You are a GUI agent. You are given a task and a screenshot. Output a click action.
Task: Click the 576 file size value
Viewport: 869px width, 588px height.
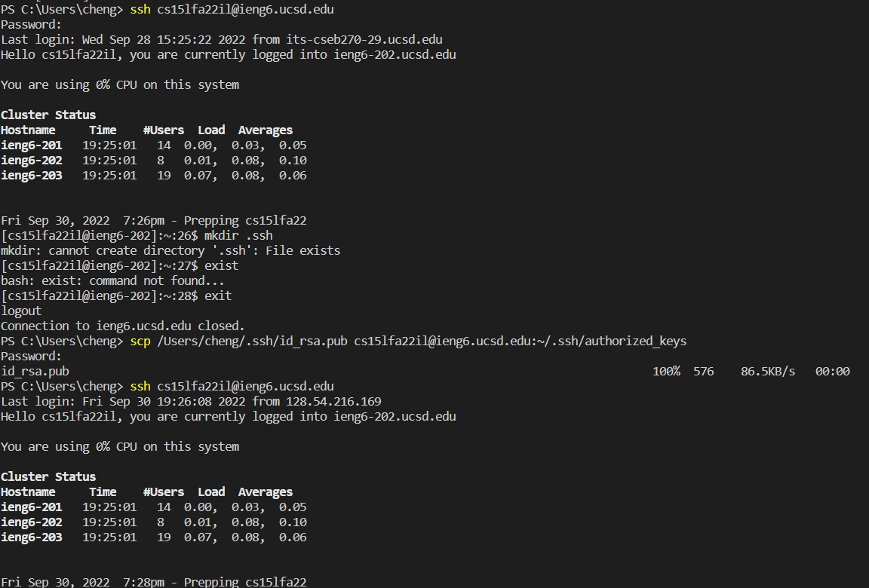(703, 371)
